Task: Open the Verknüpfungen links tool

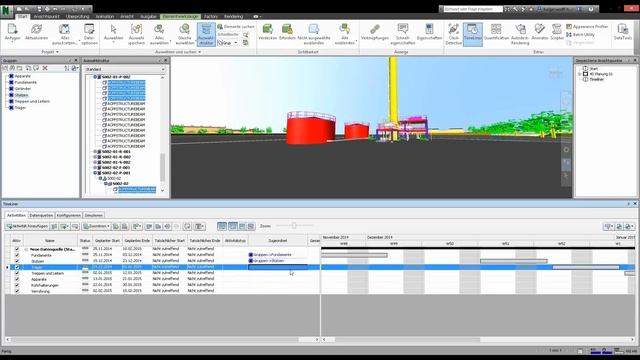Action: pos(375,31)
